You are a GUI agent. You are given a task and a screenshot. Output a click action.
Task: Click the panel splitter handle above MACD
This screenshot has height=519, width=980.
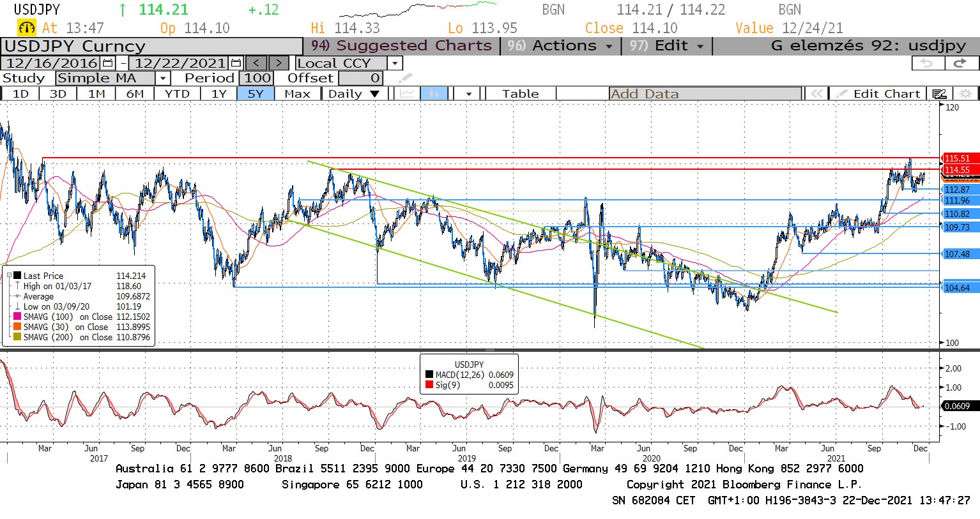[490, 350]
